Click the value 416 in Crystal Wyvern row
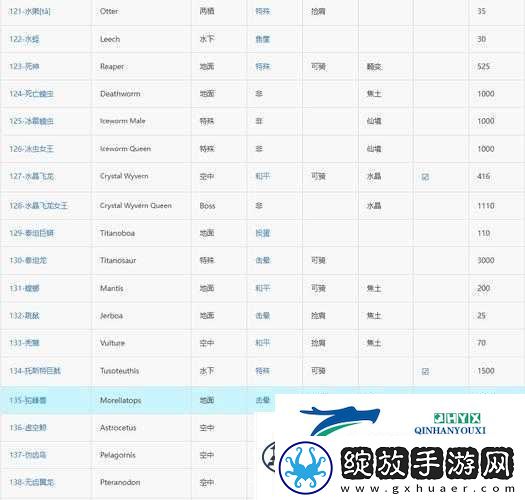The width and height of the screenshot is (525, 500). click(x=483, y=176)
